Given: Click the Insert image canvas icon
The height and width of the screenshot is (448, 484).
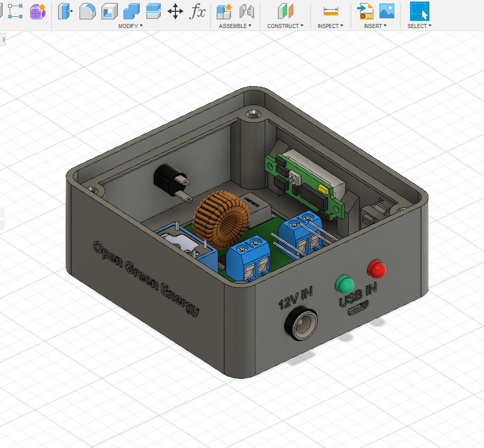Looking at the screenshot, I should [387, 11].
